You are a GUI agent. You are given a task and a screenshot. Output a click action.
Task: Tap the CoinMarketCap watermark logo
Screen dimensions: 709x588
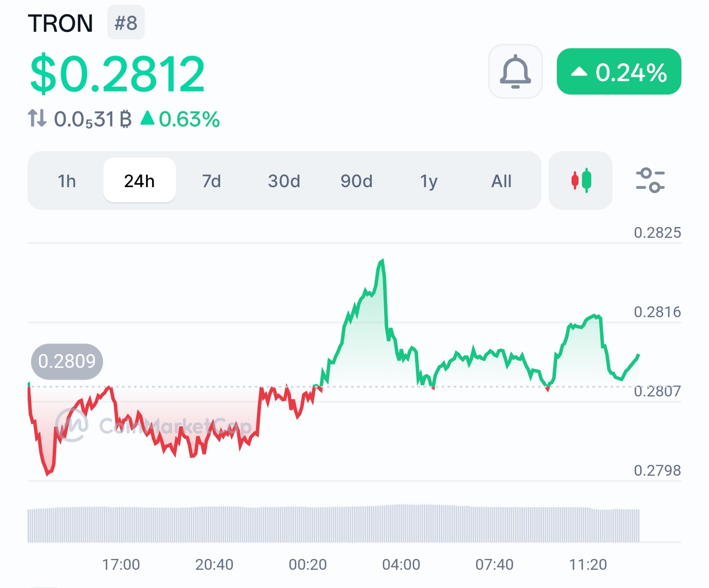point(72,425)
